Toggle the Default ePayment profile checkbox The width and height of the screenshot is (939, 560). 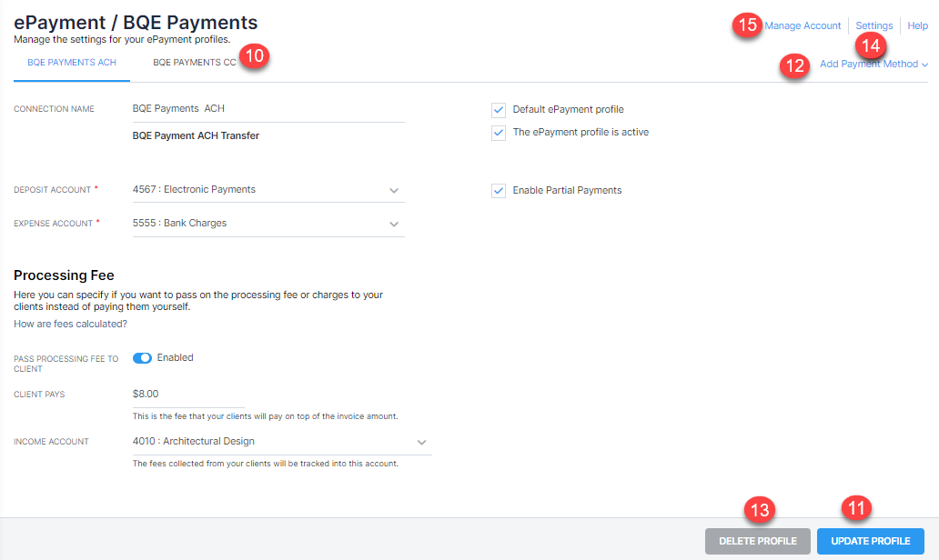(499, 110)
